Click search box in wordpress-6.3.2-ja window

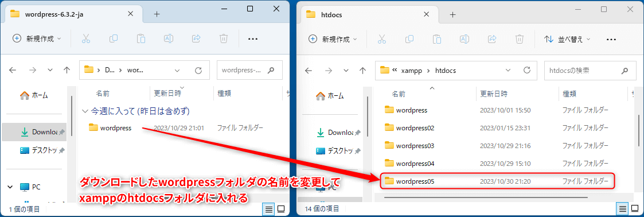249,70
